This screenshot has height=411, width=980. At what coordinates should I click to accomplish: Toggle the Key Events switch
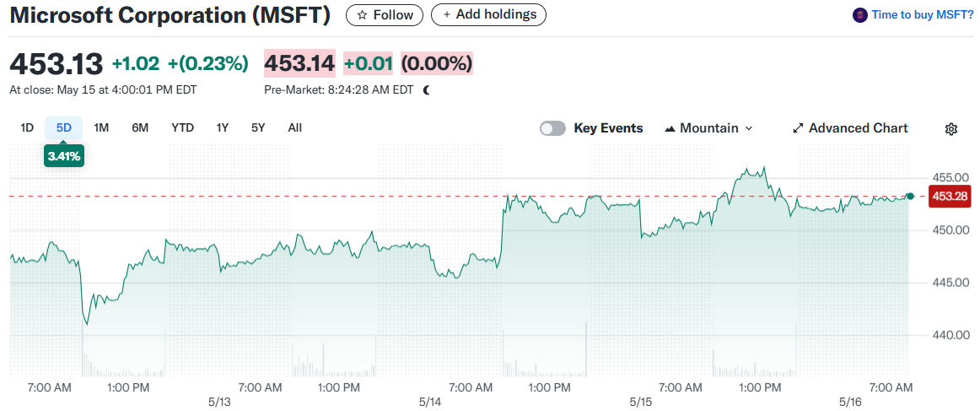click(x=552, y=128)
